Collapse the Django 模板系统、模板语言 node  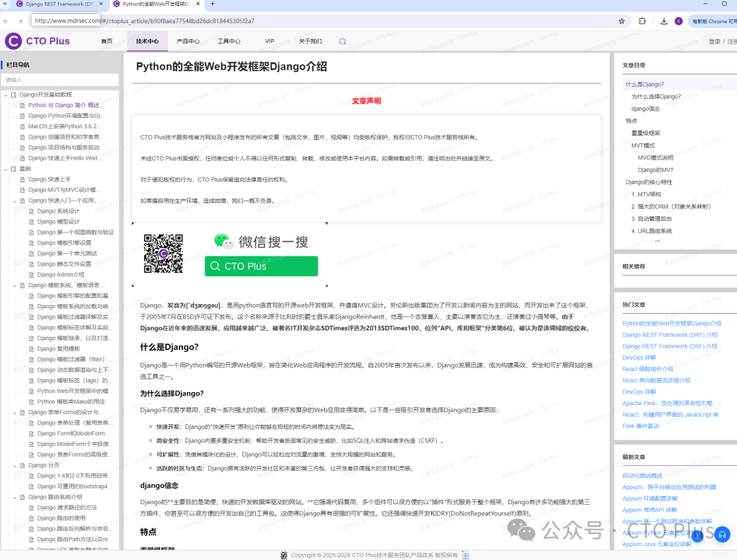14,286
